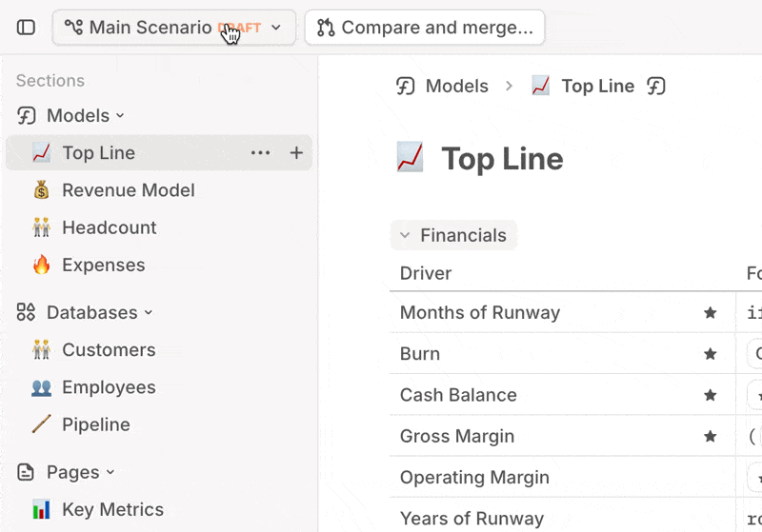Toggle the star on Cash Balance row
This screenshot has height=532, width=762.
[710, 395]
